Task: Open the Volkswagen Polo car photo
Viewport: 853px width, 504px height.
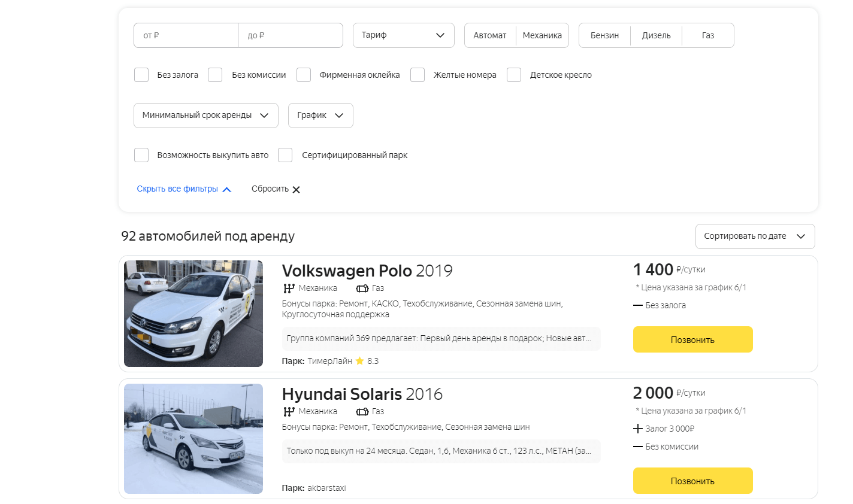Action: 193,314
